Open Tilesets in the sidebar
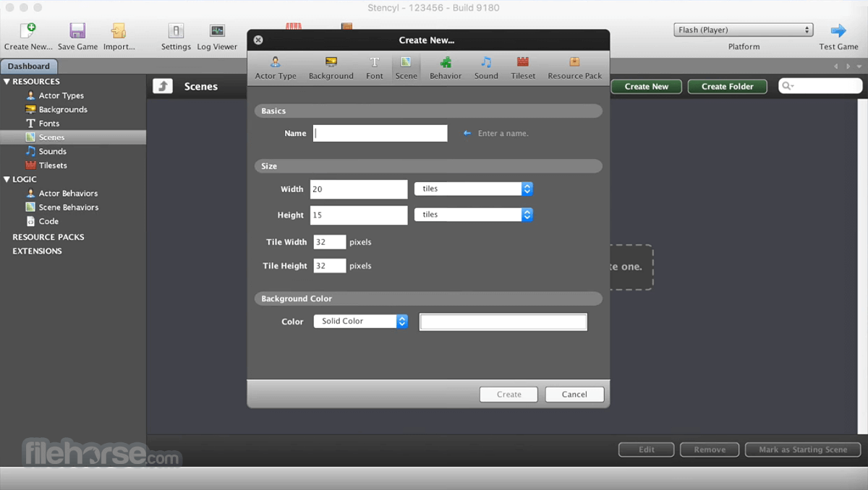 coord(53,166)
